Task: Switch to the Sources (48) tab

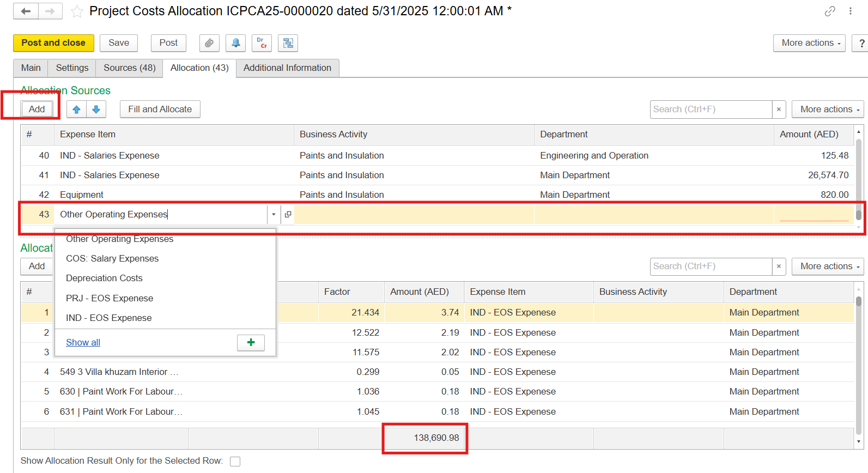Action: tap(129, 68)
